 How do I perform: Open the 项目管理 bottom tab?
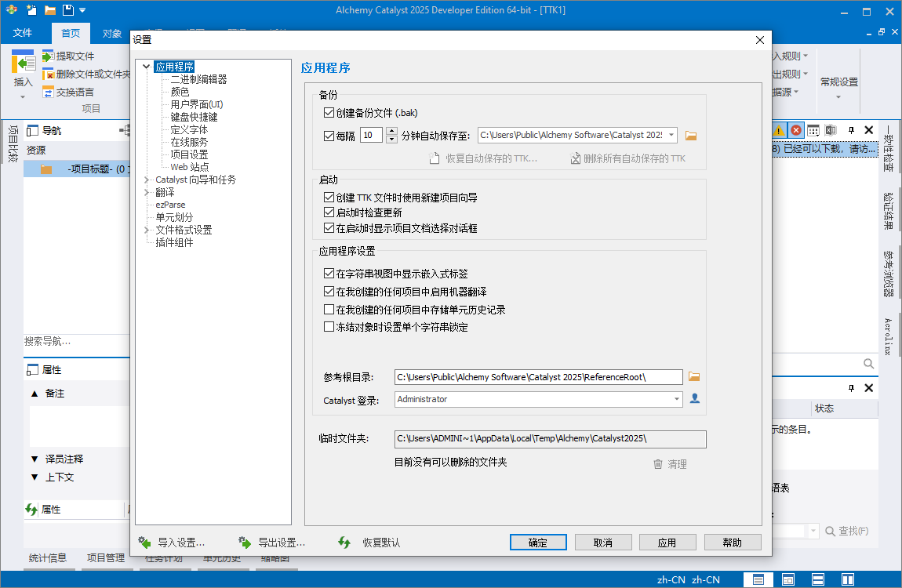coord(106,557)
